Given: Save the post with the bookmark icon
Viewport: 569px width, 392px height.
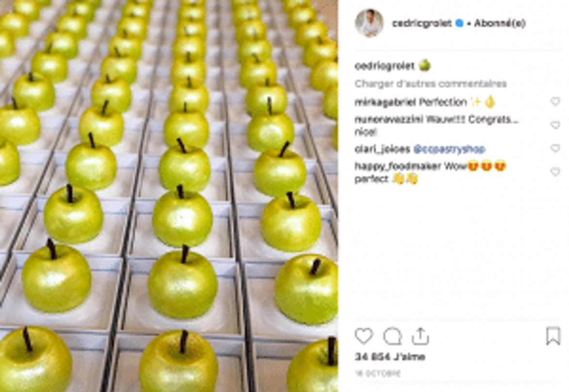Looking at the screenshot, I should coord(553,335).
